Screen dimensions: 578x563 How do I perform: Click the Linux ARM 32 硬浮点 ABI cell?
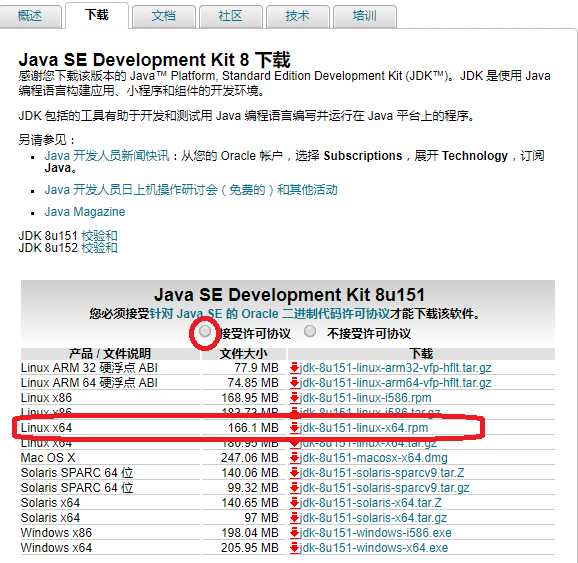(x=89, y=368)
